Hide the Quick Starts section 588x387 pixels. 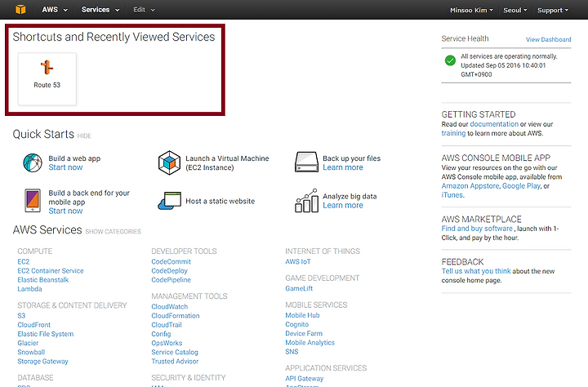(84, 136)
